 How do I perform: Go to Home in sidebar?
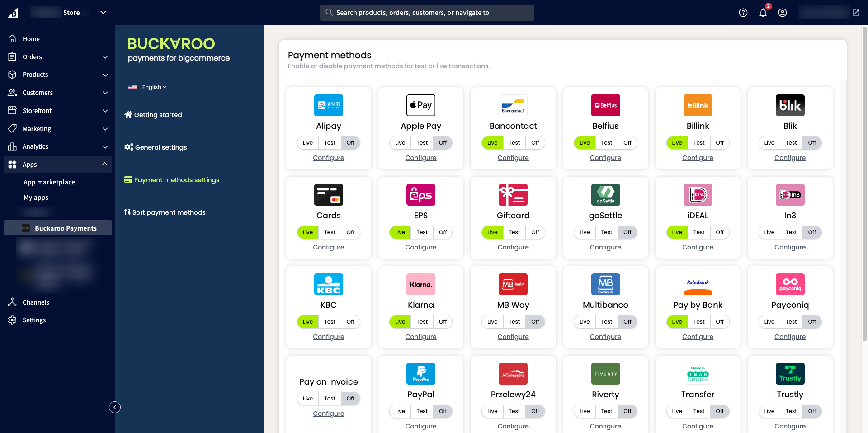[58, 39]
